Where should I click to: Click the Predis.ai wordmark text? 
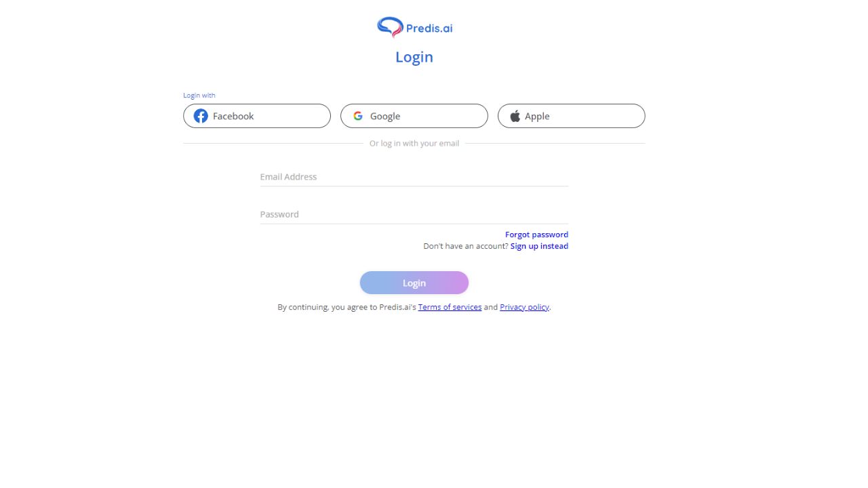pyautogui.click(x=429, y=28)
